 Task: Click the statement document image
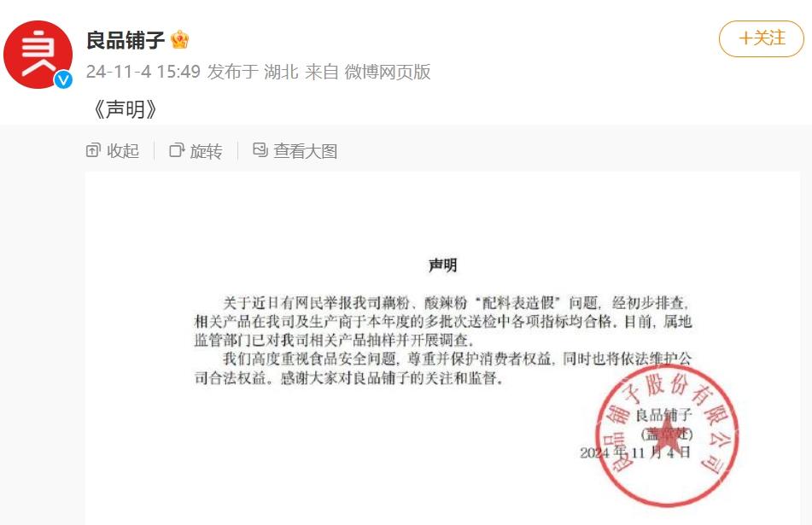click(x=442, y=348)
